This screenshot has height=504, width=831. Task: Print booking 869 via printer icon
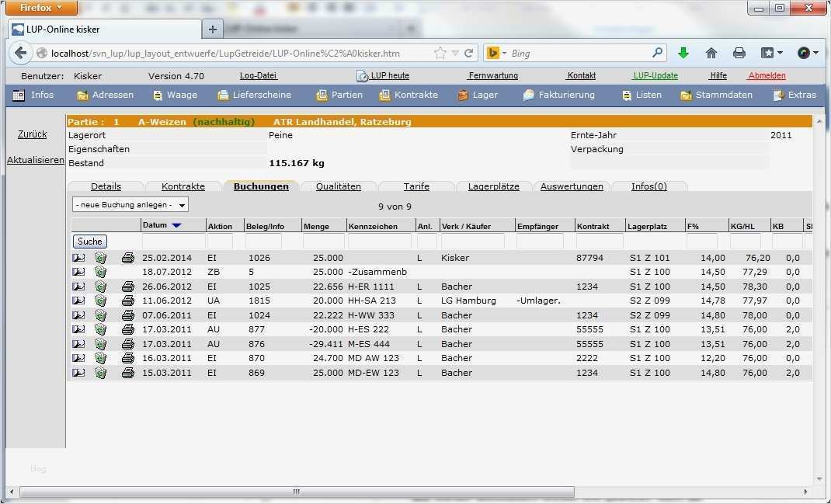(x=127, y=373)
